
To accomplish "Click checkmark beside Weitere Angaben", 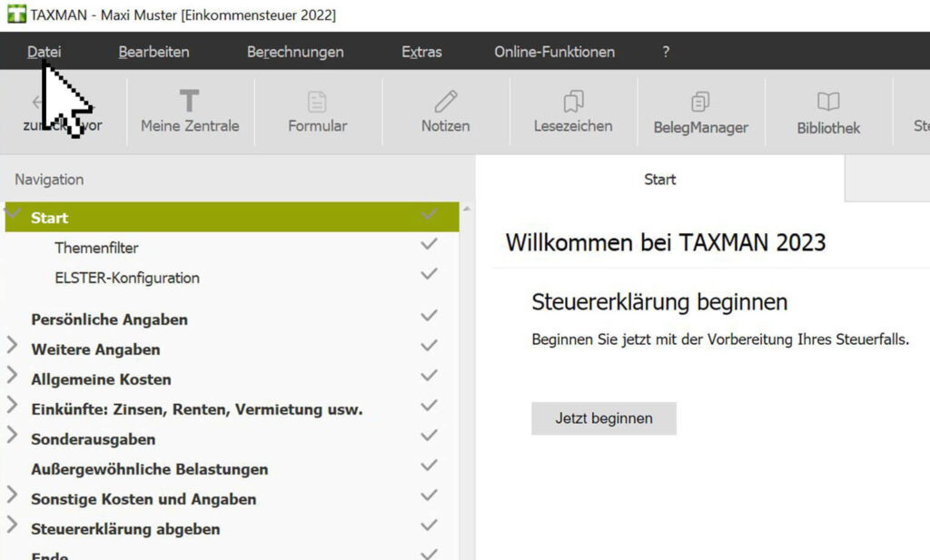I will (429, 346).
